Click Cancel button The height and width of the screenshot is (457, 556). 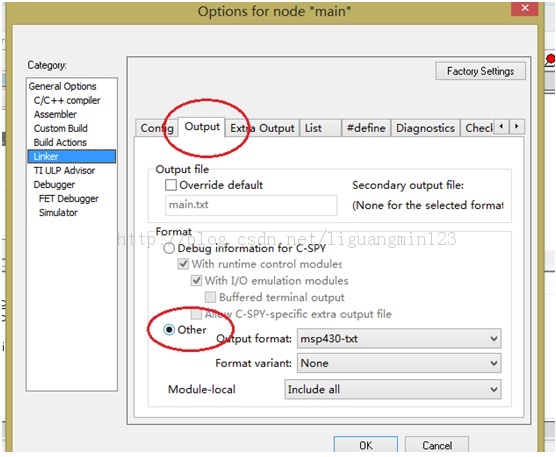437,445
